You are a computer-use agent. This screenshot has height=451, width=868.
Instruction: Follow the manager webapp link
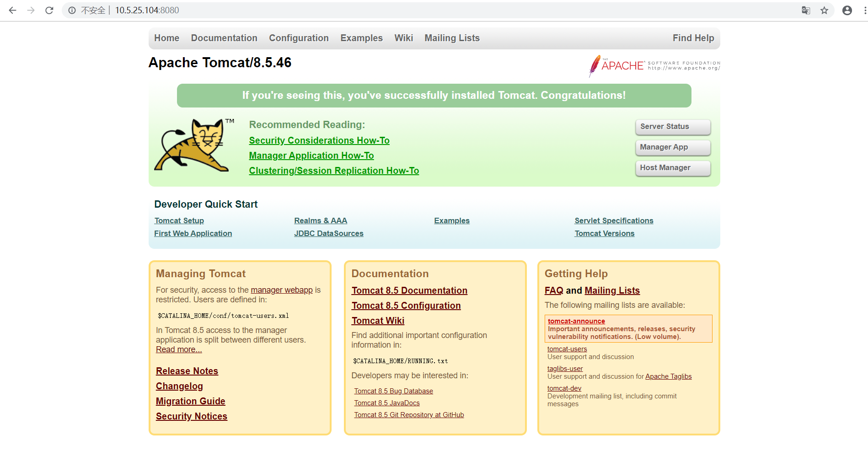point(282,290)
